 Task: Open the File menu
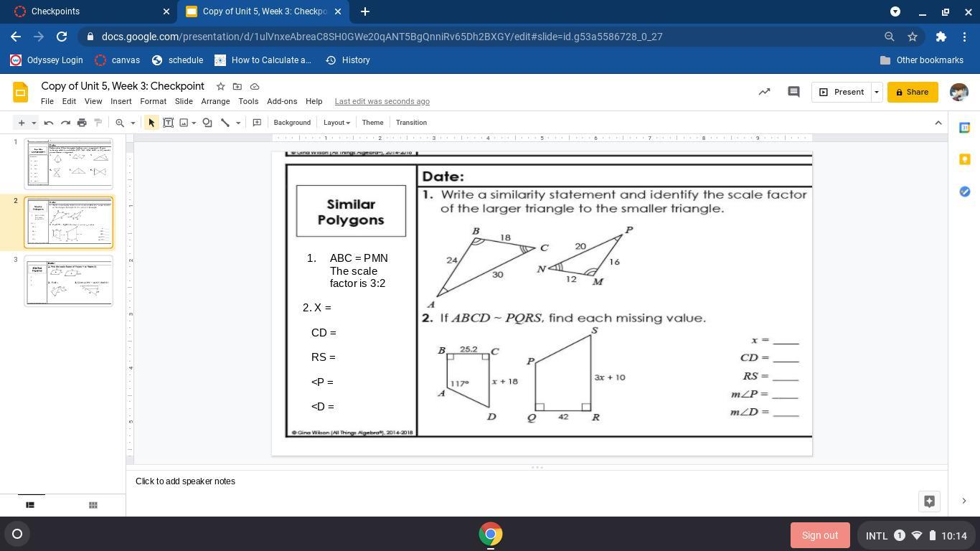coord(47,101)
